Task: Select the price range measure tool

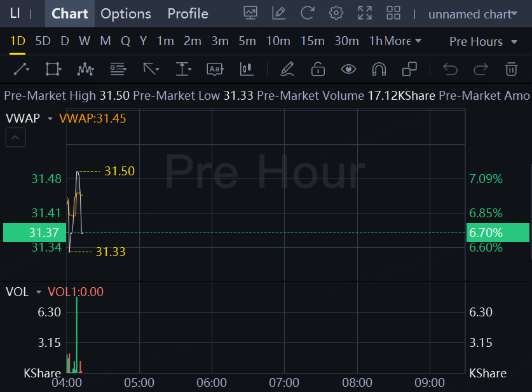Action: 183,69
